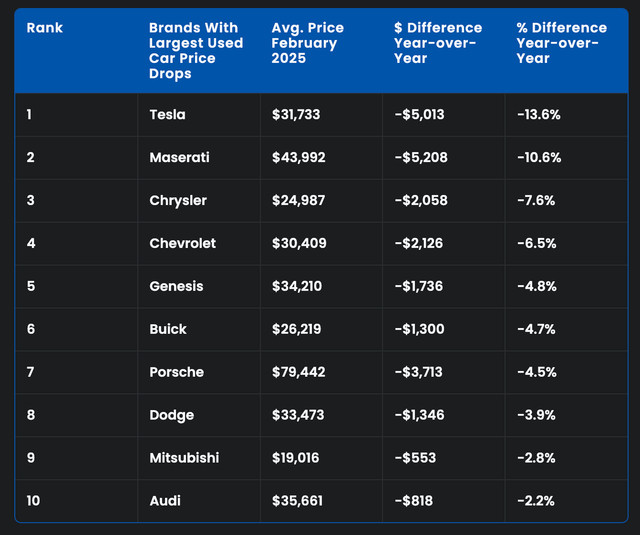The height and width of the screenshot is (535, 640).
Task: Click Maserati's -$5,208 dollar difference
Action: click(x=421, y=158)
